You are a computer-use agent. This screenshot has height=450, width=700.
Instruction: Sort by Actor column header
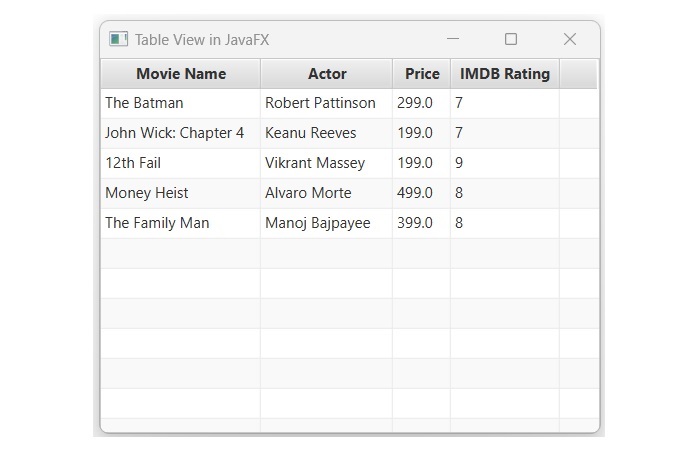[327, 74]
